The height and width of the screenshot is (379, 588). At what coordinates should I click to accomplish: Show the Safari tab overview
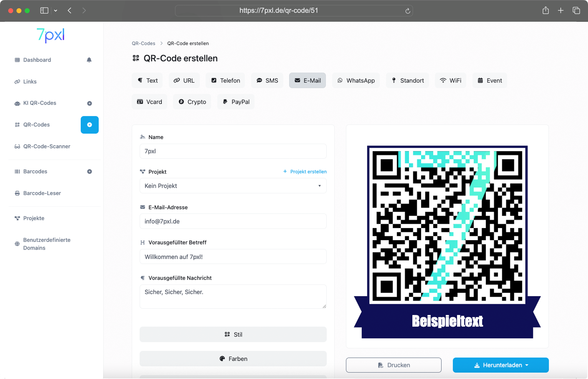tap(576, 11)
